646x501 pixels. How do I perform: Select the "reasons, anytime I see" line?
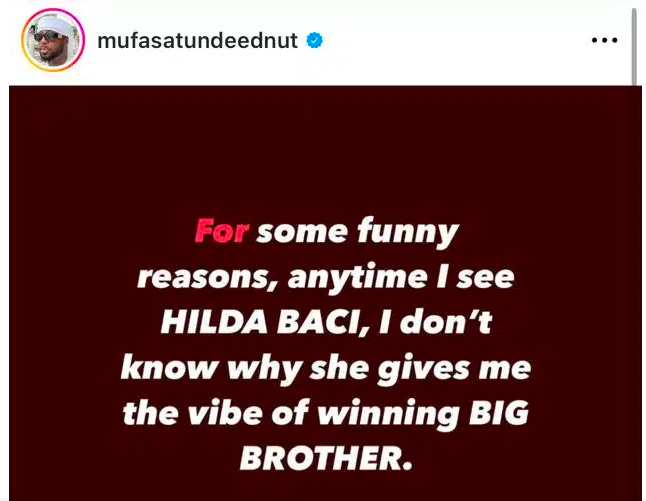[325, 278]
